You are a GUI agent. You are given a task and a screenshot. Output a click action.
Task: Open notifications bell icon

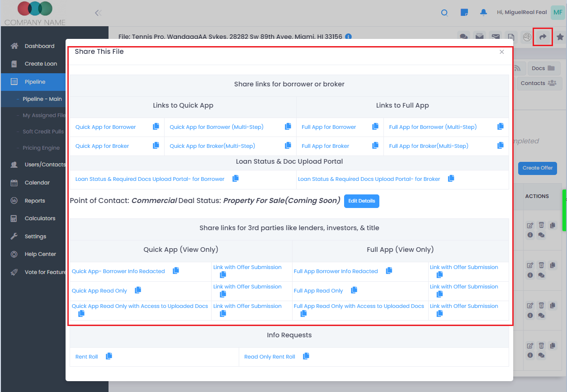tap(484, 13)
